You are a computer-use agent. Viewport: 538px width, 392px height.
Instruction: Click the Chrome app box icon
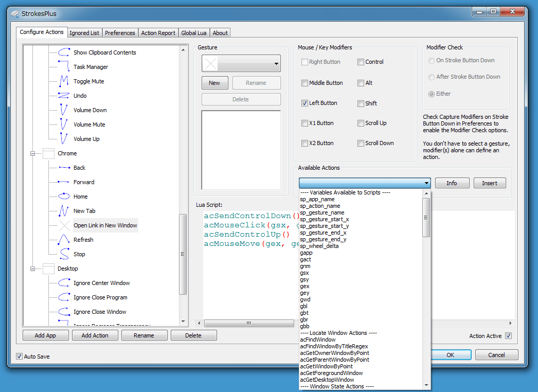pos(48,153)
